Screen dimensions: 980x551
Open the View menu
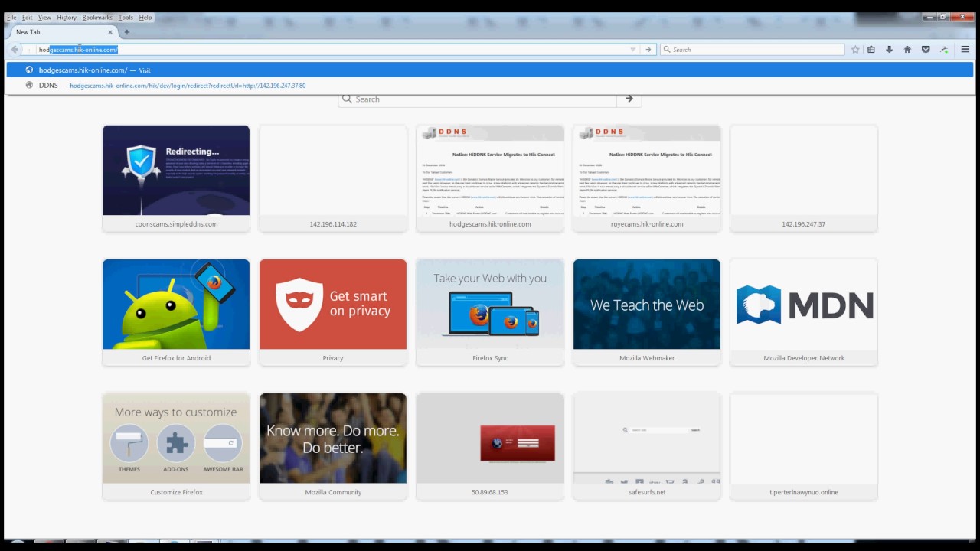pyautogui.click(x=44, y=17)
